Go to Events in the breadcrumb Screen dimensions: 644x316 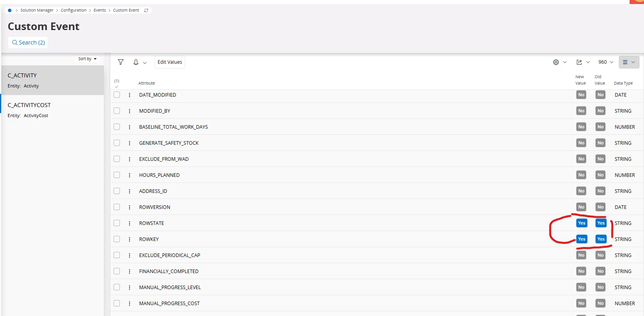click(100, 10)
